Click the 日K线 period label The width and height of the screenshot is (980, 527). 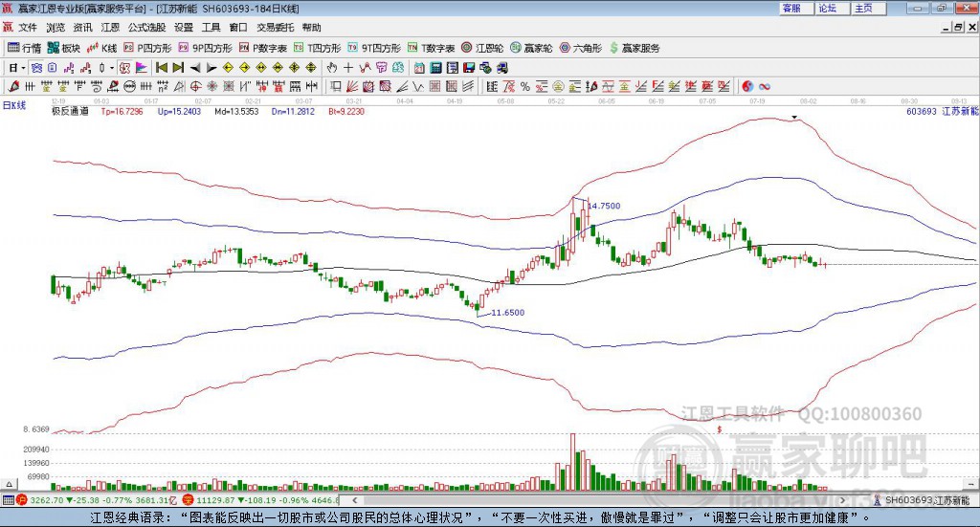(14, 105)
